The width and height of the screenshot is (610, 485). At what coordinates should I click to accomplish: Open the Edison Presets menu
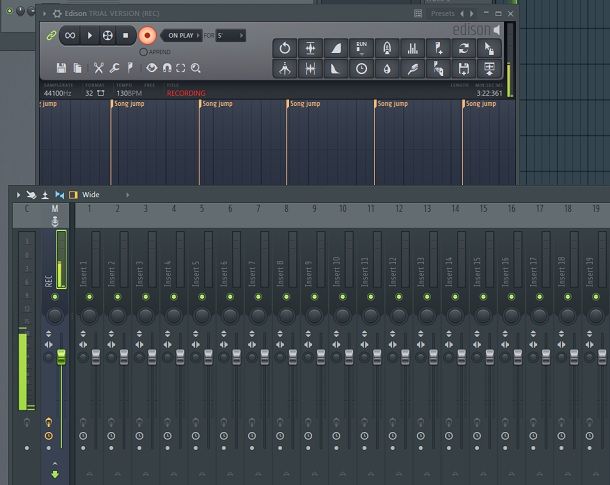[x=443, y=14]
